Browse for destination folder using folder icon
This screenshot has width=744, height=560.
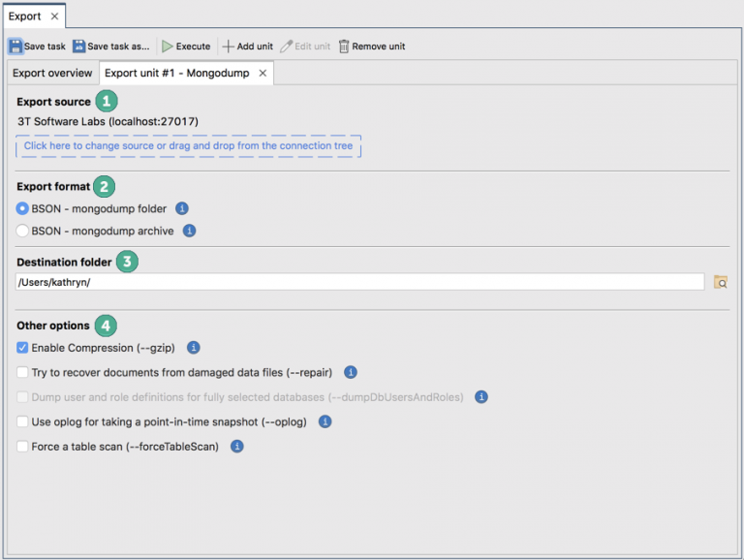(720, 282)
